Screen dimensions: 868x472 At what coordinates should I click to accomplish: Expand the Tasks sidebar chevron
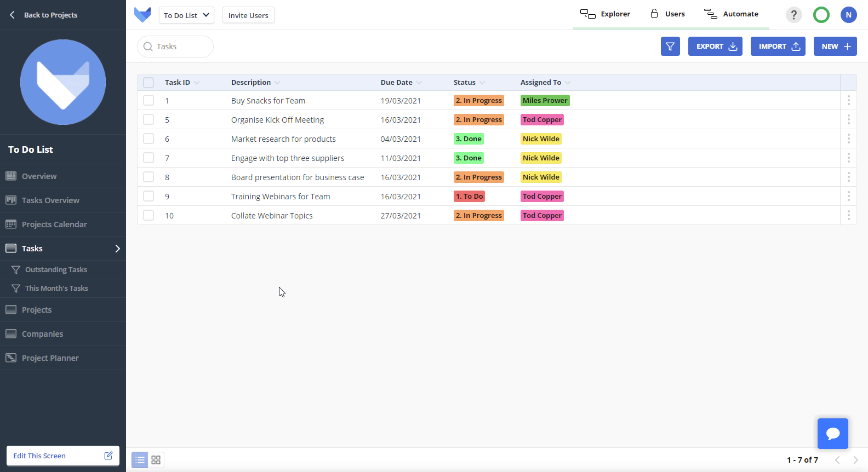(117, 249)
